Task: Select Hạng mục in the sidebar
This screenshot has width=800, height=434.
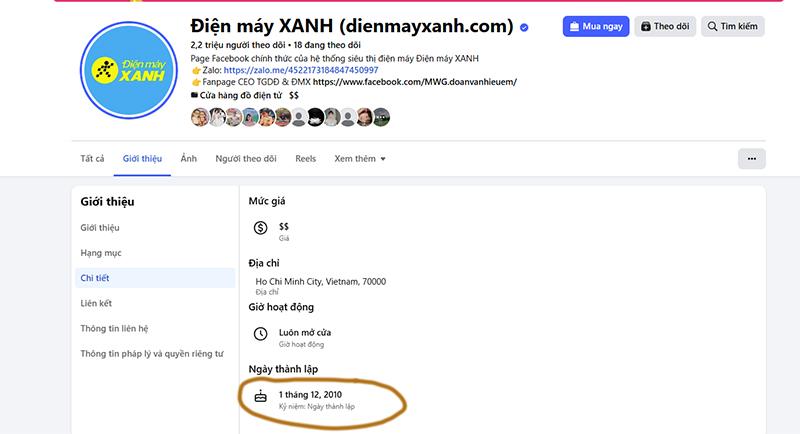Action: click(101, 253)
